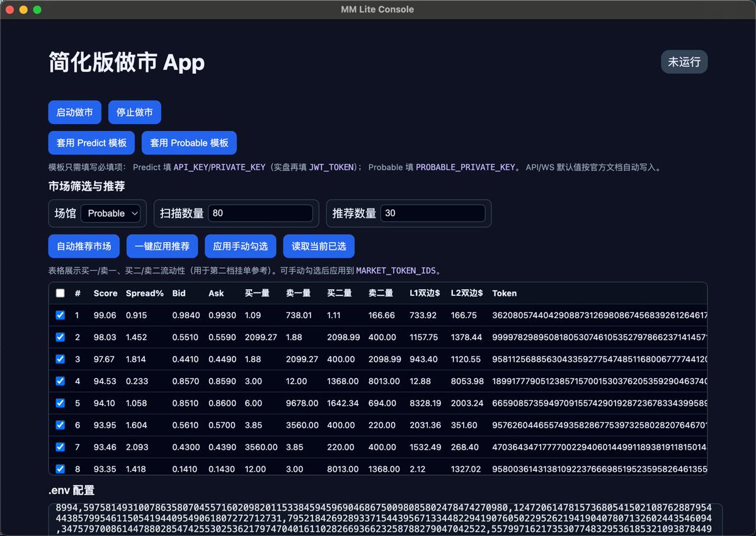Click the 自动推荐市场 button
The width and height of the screenshot is (756, 536).
84,246
